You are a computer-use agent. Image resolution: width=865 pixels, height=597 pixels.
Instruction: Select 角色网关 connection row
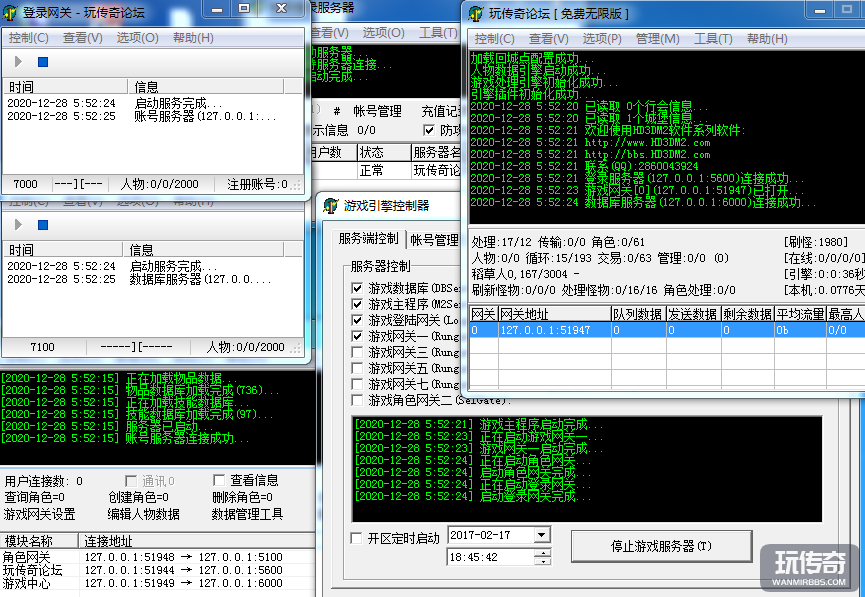157,557
